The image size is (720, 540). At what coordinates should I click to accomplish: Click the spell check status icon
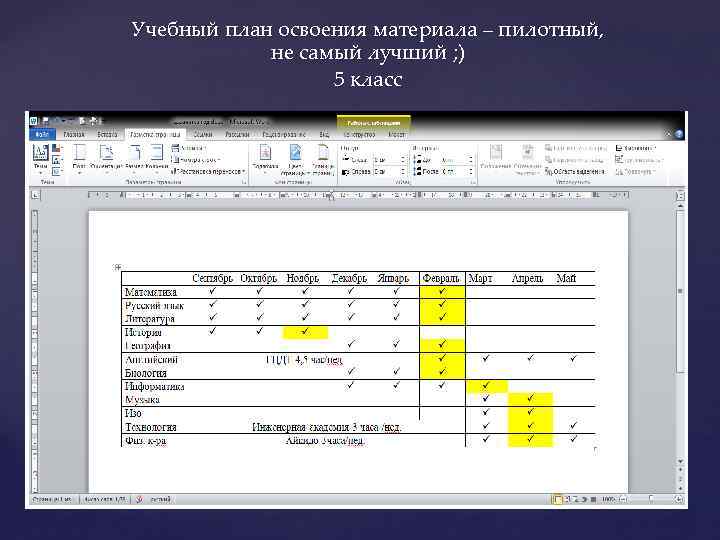pos(139,499)
